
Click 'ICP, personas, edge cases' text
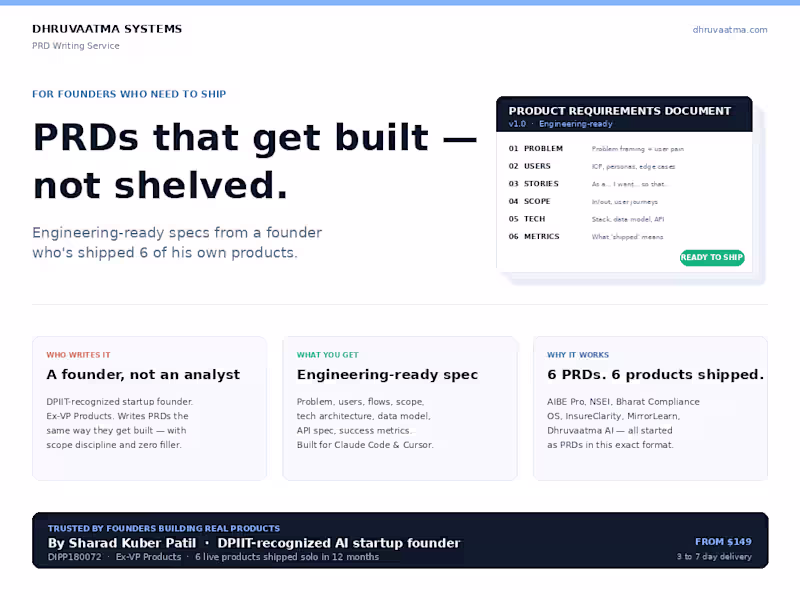tap(633, 166)
